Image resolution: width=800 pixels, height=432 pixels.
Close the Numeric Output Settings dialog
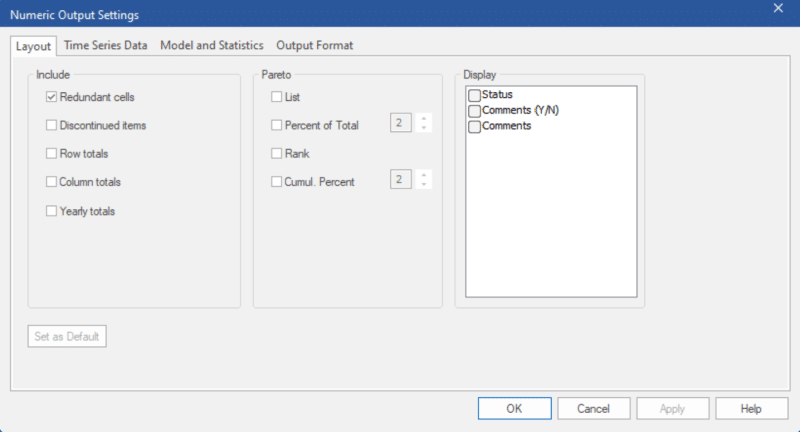[778, 9]
